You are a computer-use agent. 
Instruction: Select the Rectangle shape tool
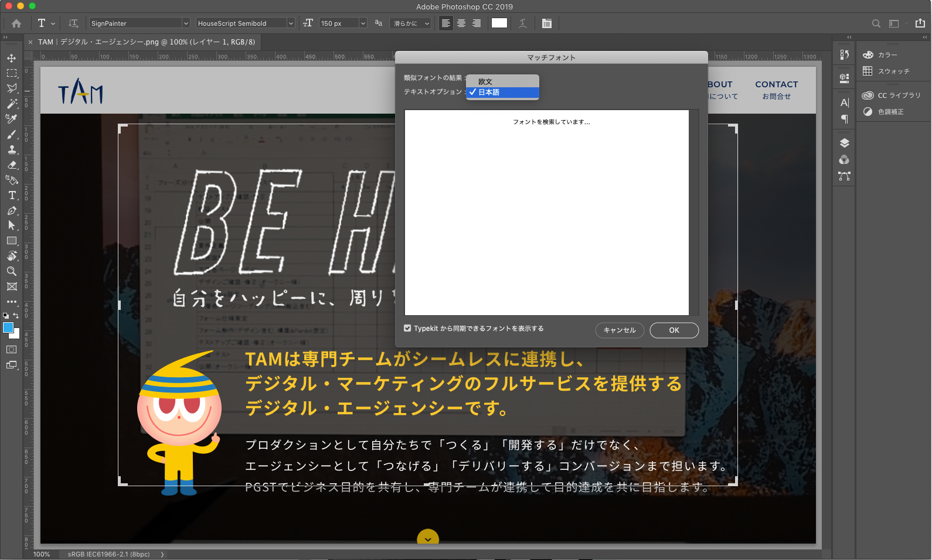[x=12, y=241]
